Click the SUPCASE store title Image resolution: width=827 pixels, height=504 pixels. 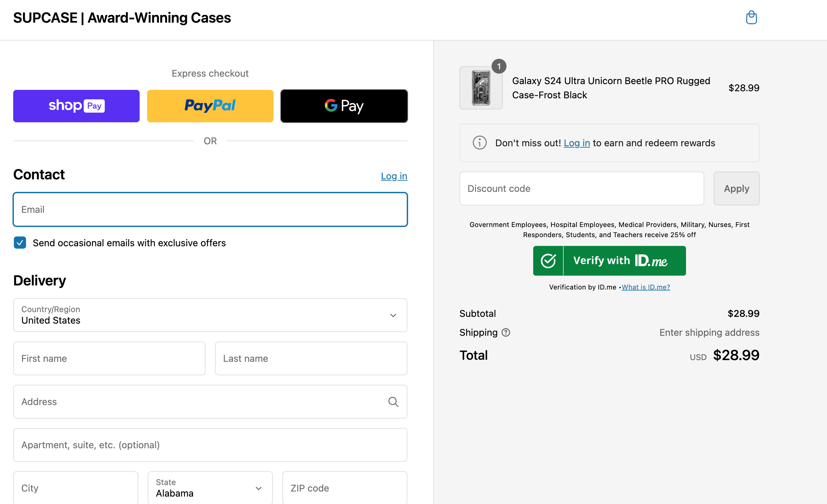pos(122,18)
